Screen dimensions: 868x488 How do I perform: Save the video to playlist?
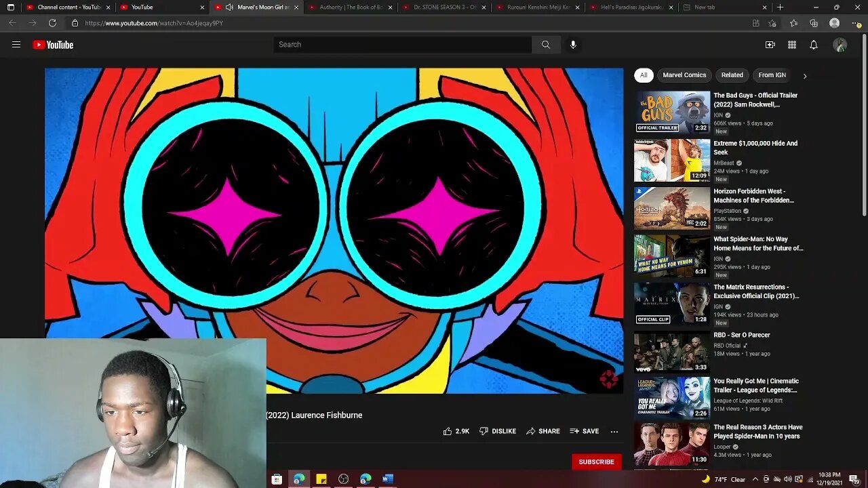tap(585, 431)
